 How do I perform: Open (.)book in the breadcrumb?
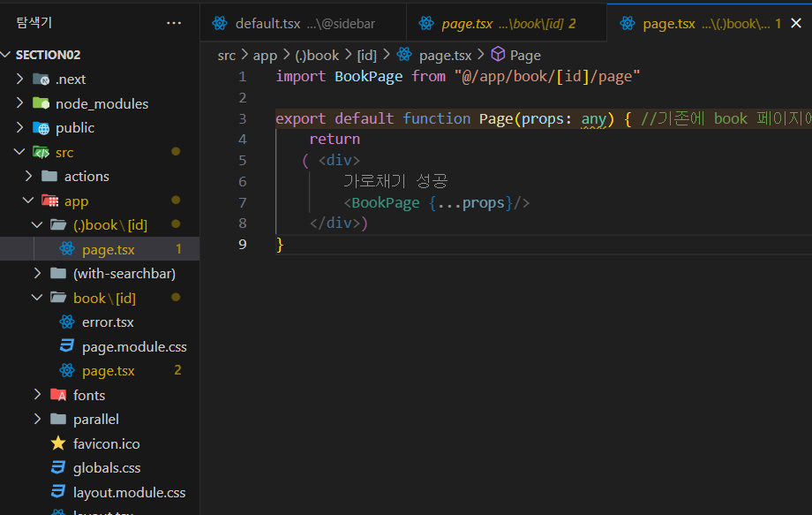tap(317, 56)
